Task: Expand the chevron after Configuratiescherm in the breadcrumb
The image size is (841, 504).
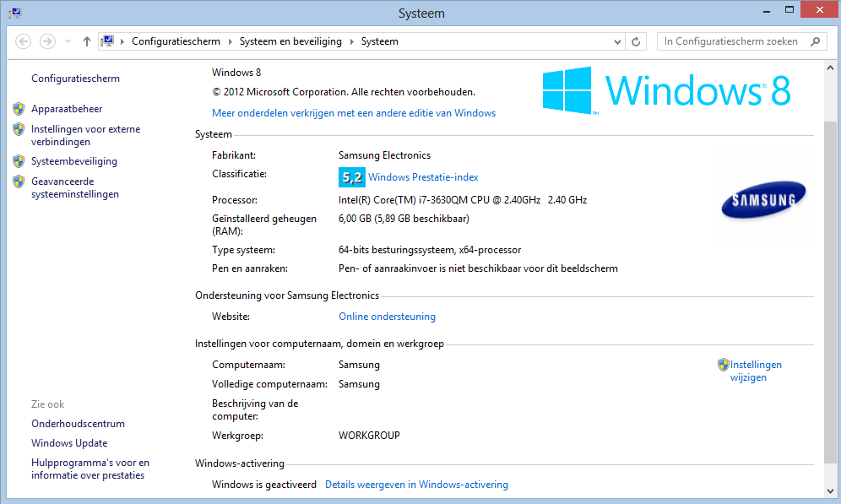Action: tap(231, 41)
